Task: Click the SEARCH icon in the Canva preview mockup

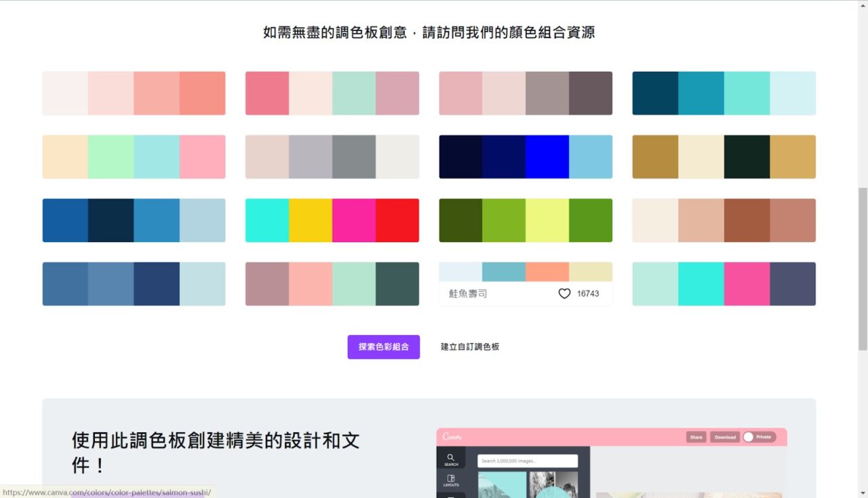Action: click(x=451, y=459)
